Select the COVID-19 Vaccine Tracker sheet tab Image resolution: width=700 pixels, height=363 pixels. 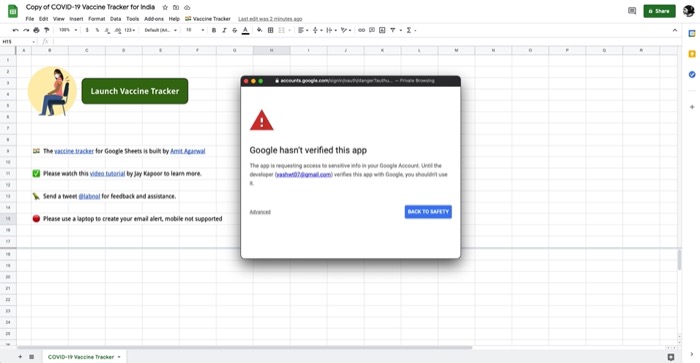point(84,357)
